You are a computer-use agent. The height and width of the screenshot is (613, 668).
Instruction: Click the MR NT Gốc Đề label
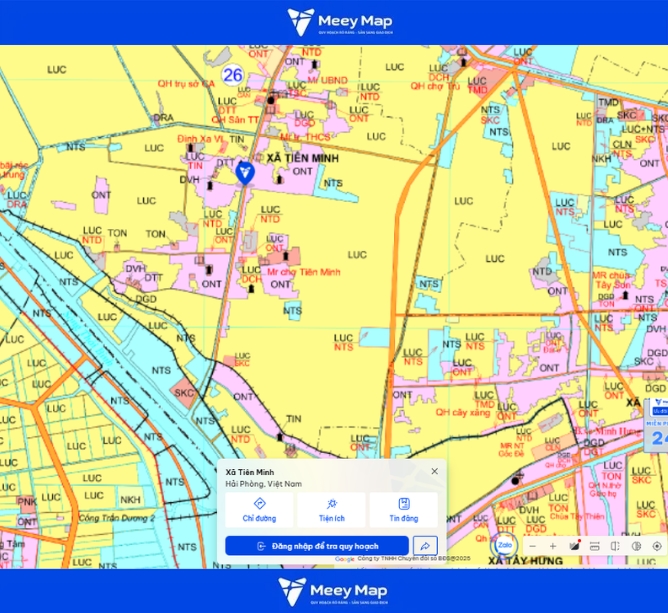click(512, 450)
